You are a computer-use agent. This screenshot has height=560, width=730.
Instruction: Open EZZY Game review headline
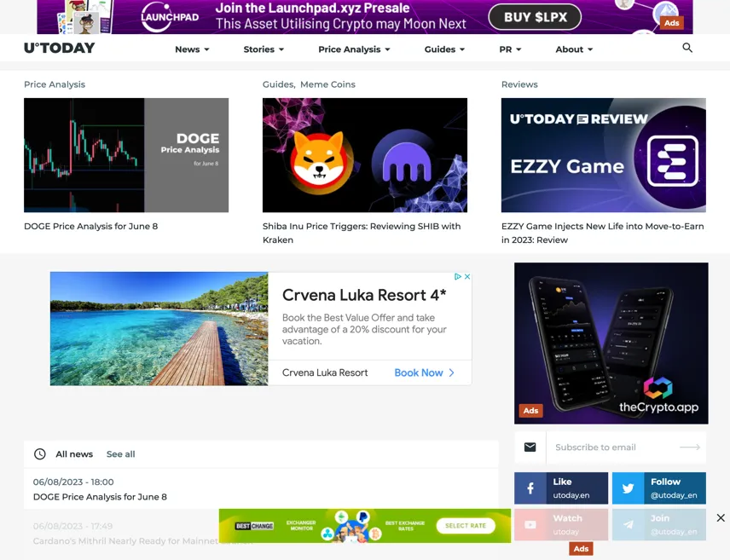[602, 233]
